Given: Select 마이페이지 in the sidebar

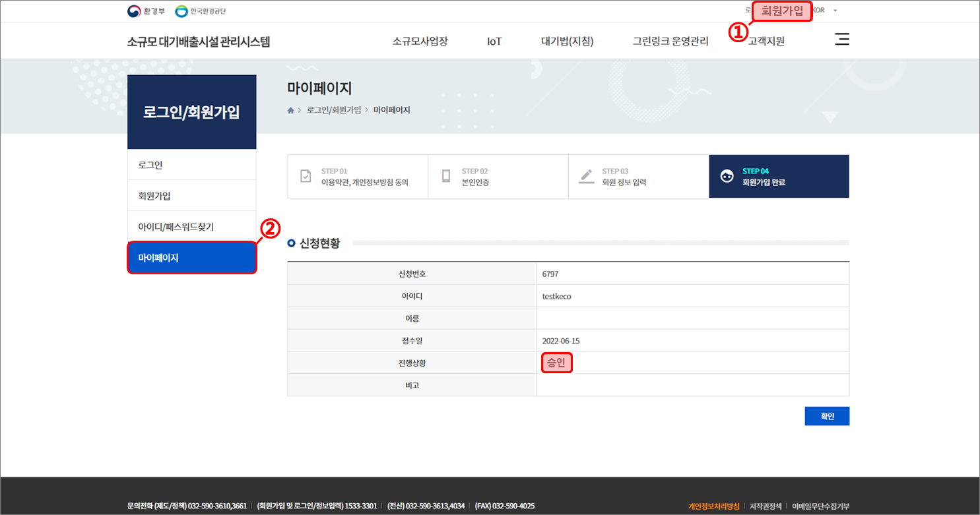Looking at the screenshot, I should [191, 258].
